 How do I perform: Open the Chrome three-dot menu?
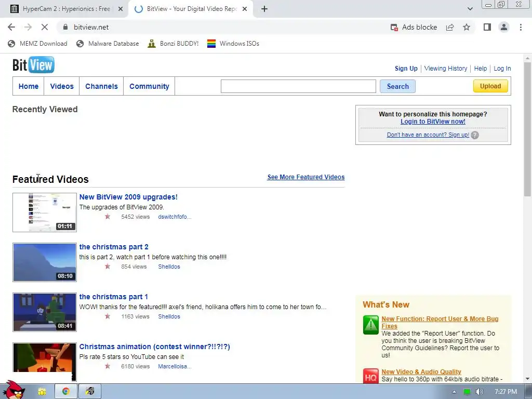521,27
